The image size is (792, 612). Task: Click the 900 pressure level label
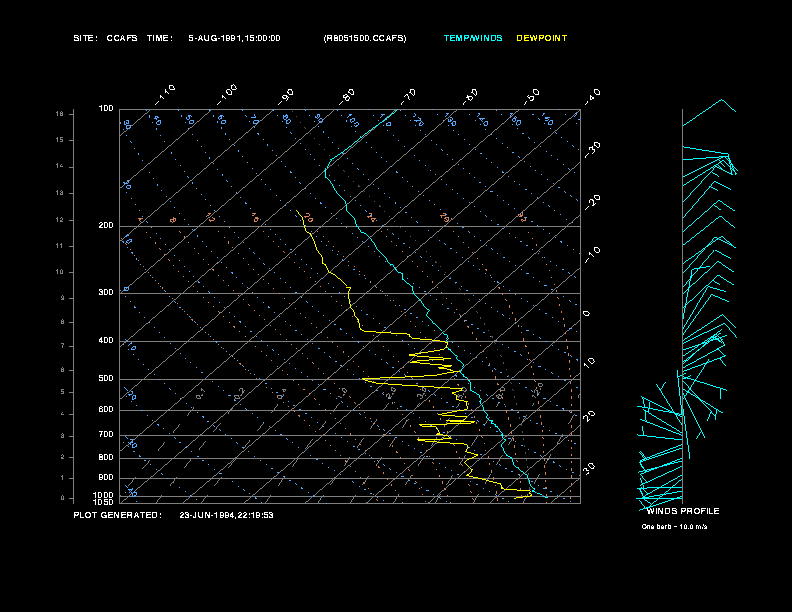click(106, 478)
